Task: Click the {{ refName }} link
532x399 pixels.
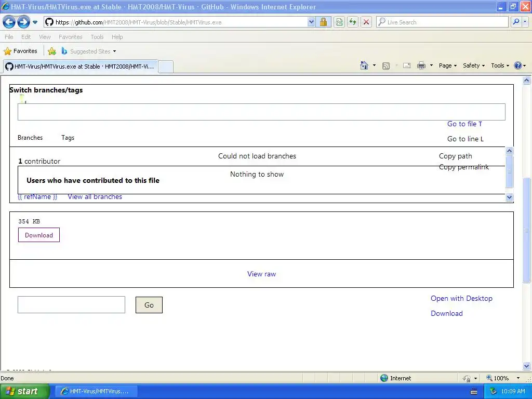Action: (37, 197)
